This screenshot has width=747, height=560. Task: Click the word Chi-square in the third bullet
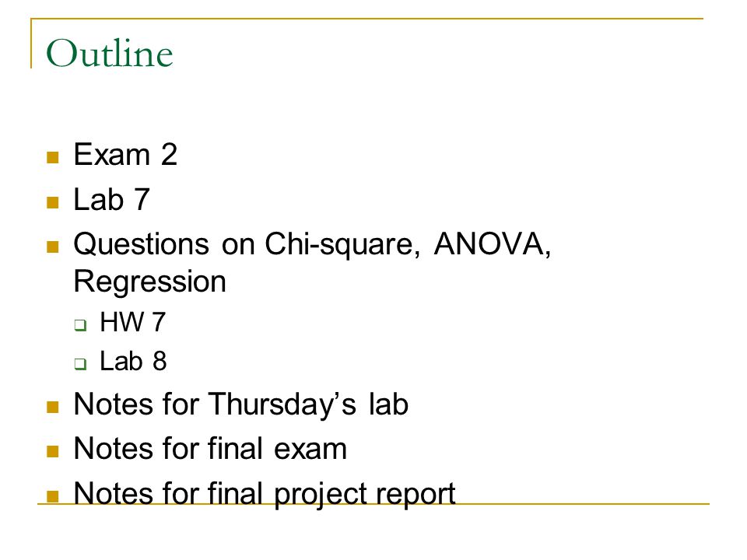tap(342, 245)
